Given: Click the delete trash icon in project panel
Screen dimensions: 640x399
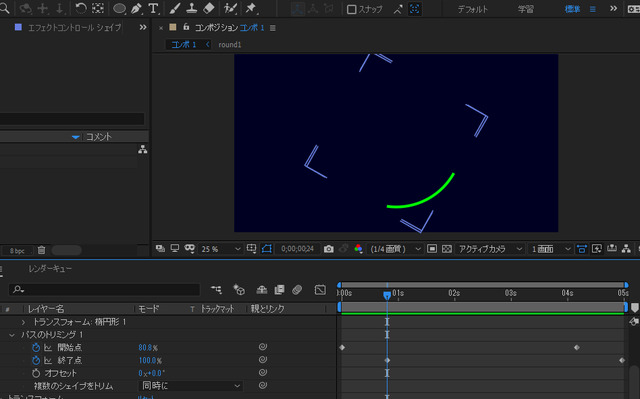Looking at the screenshot, I should coord(41,250).
